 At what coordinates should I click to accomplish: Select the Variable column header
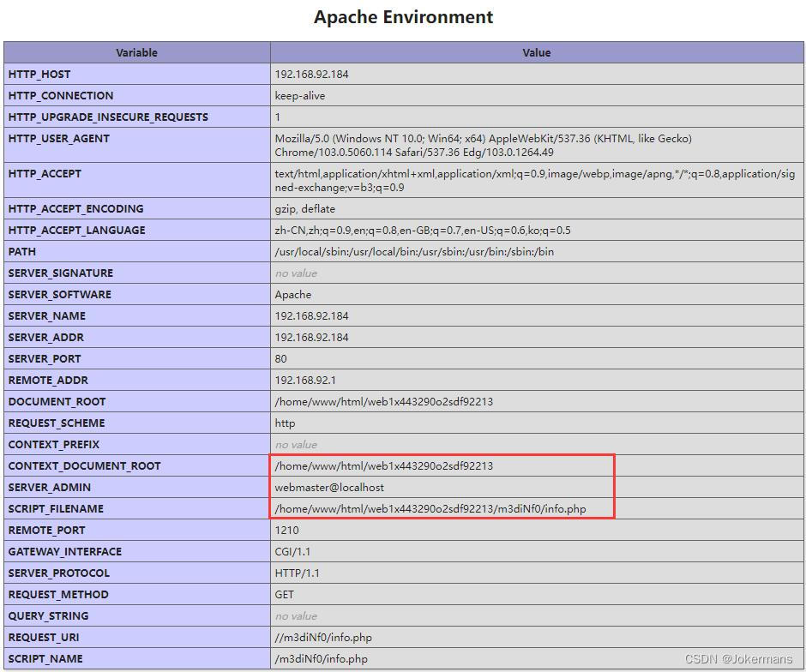pos(136,53)
